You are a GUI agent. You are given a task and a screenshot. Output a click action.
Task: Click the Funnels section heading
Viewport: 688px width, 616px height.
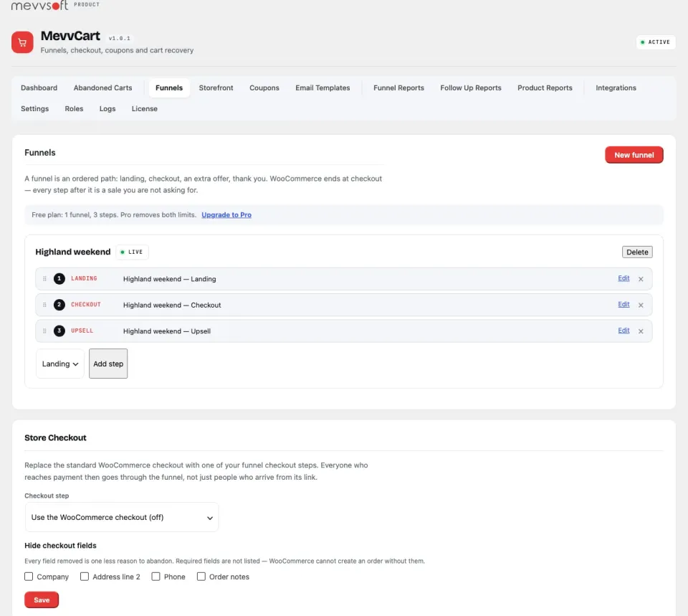tap(40, 153)
